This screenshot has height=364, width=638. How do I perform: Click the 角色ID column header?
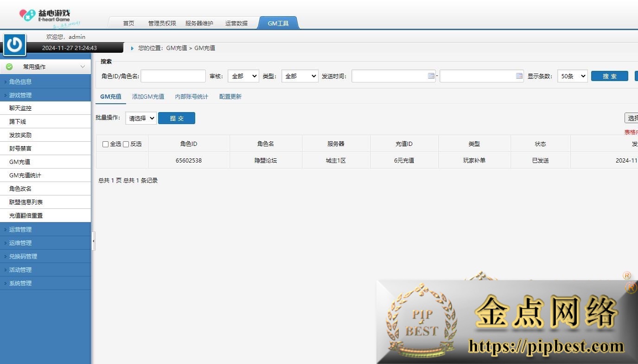pyautogui.click(x=189, y=144)
